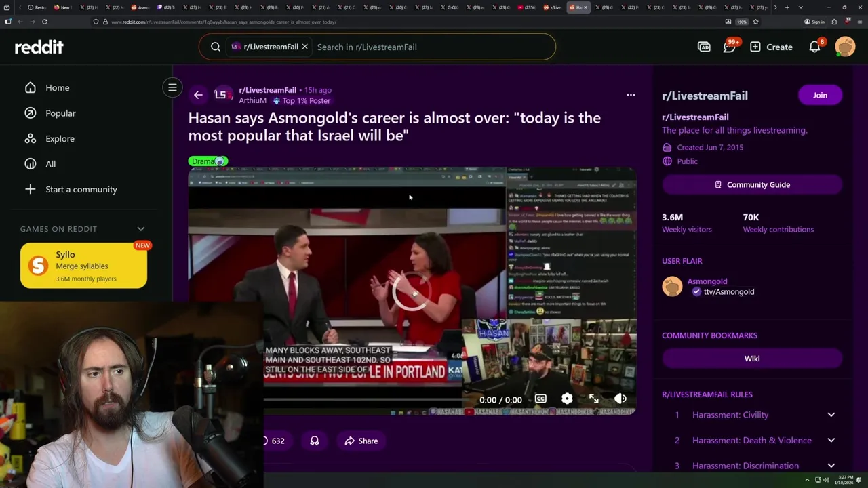
Task: Open the taskbar clock
Action: click(x=845, y=480)
